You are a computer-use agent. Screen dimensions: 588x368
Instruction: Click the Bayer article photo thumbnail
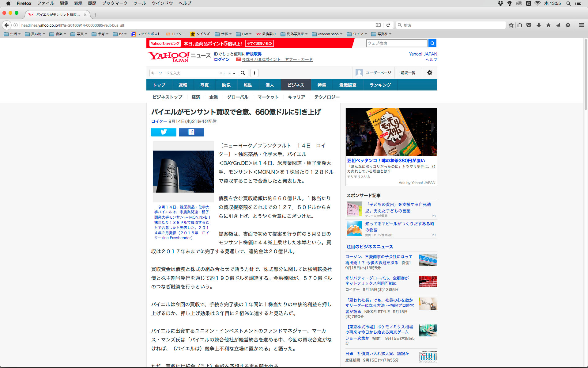point(183,171)
